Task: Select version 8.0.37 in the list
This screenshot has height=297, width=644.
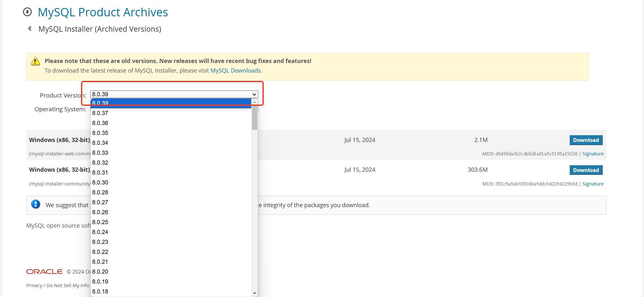Action: click(171, 113)
